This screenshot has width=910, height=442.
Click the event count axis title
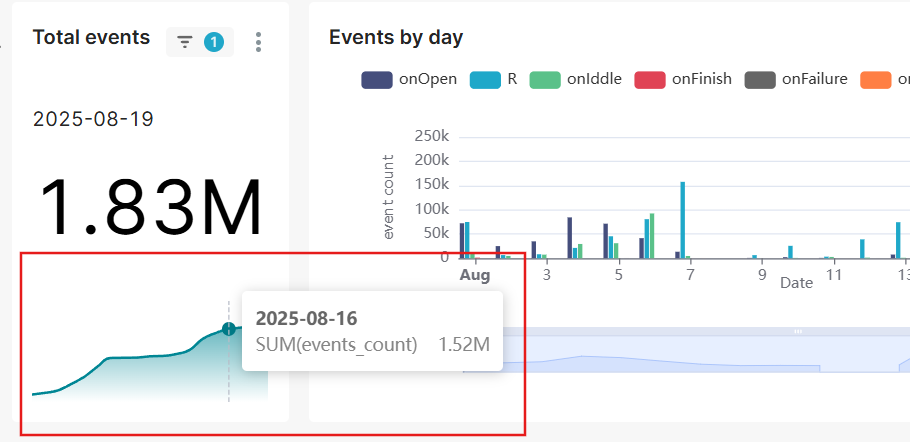(388, 197)
